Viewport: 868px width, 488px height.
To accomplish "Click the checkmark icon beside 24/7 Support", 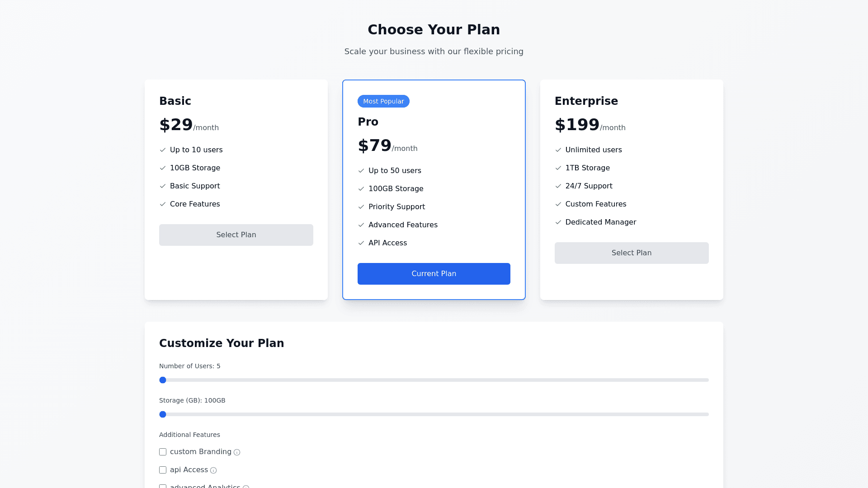I will pyautogui.click(x=558, y=186).
